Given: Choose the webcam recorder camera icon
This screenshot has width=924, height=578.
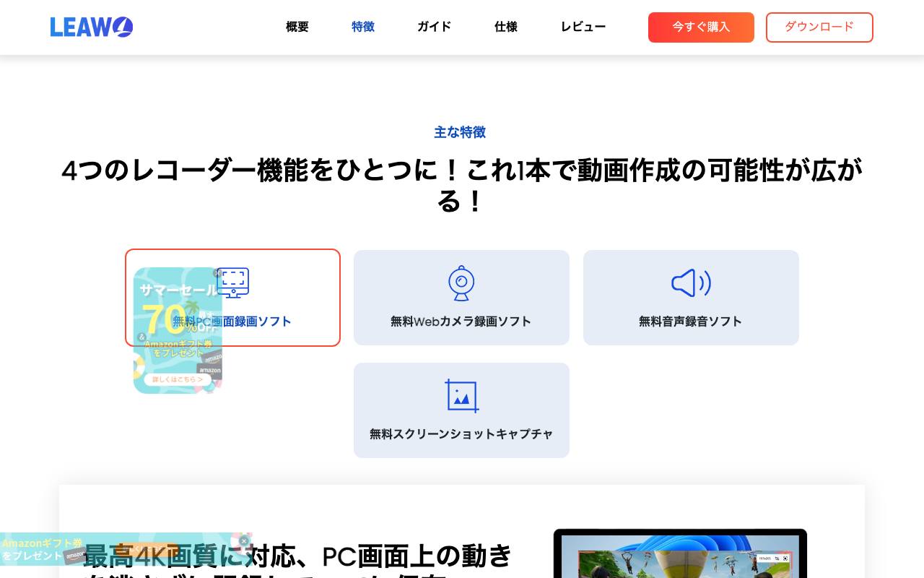Looking at the screenshot, I should 461,283.
